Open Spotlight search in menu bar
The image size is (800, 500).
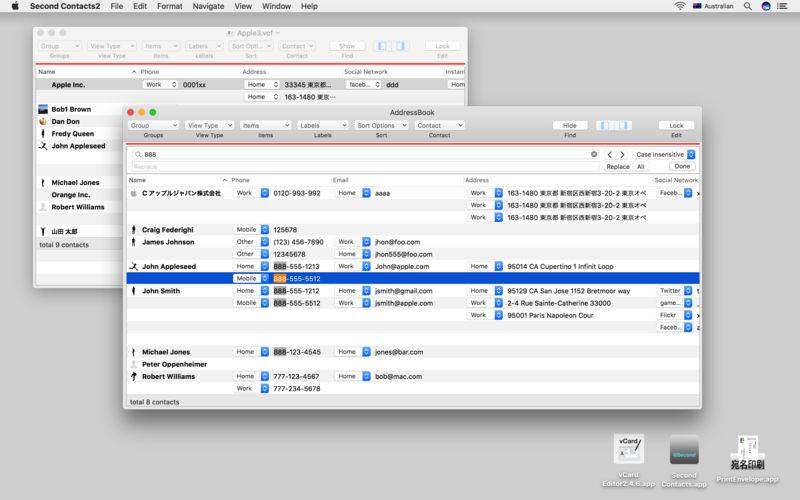coord(747,6)
